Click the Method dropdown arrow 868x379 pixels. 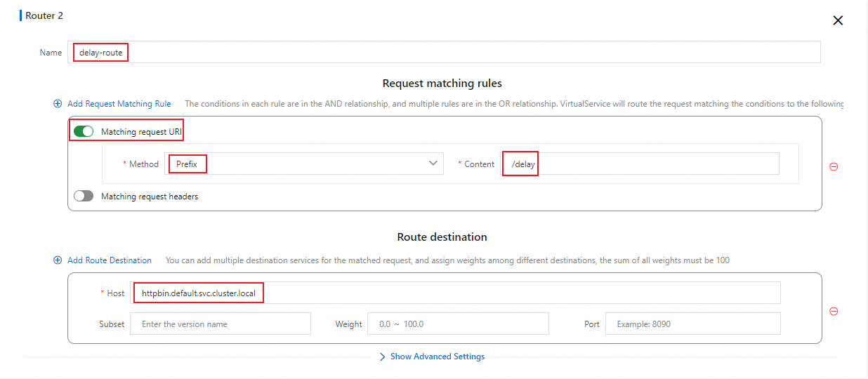point(433,164)
